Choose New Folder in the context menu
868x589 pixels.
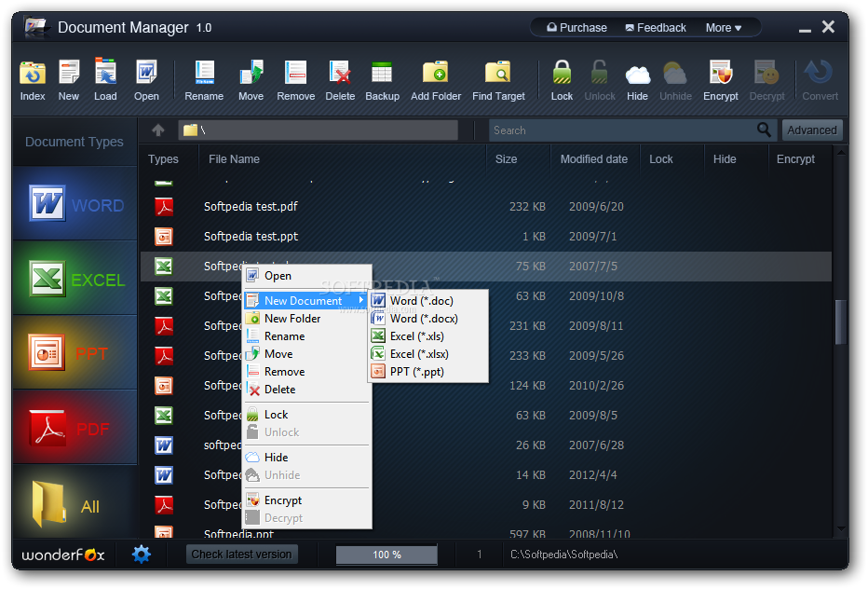[x=307, y=318]
